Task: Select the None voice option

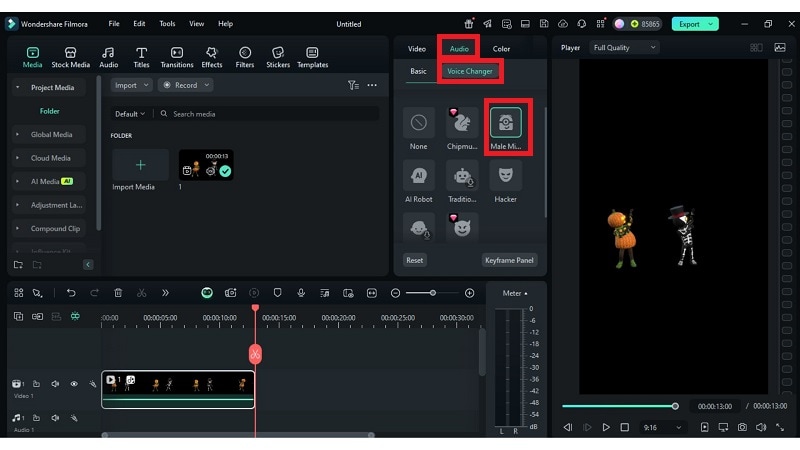Action: click(x=418, y=129)
